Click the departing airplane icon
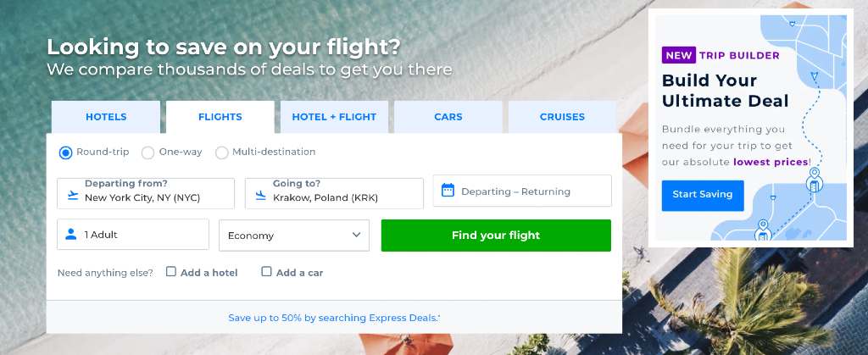 coord(72,195)
